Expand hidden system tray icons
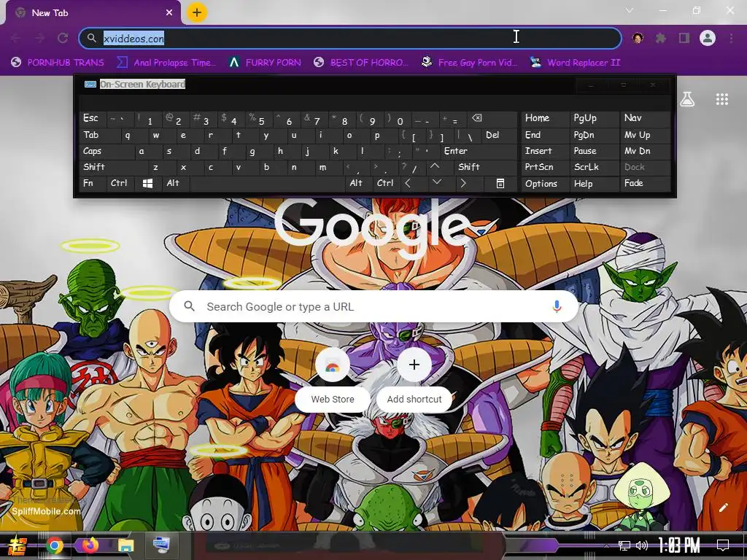 click(606, 545)
